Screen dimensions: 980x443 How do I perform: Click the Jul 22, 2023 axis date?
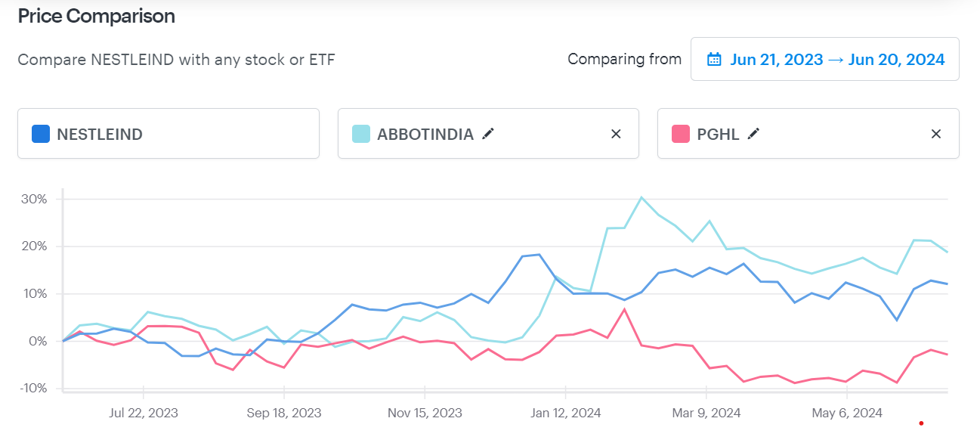pyautogui.click(x=143, y=413)
